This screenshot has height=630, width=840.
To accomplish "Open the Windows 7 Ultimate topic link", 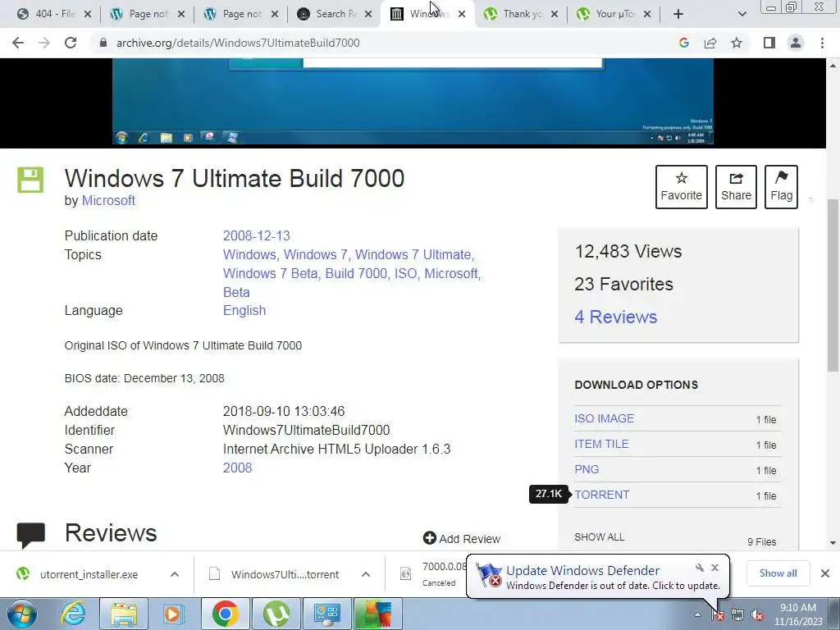I will pyautogui.click(x=413, y=254).
